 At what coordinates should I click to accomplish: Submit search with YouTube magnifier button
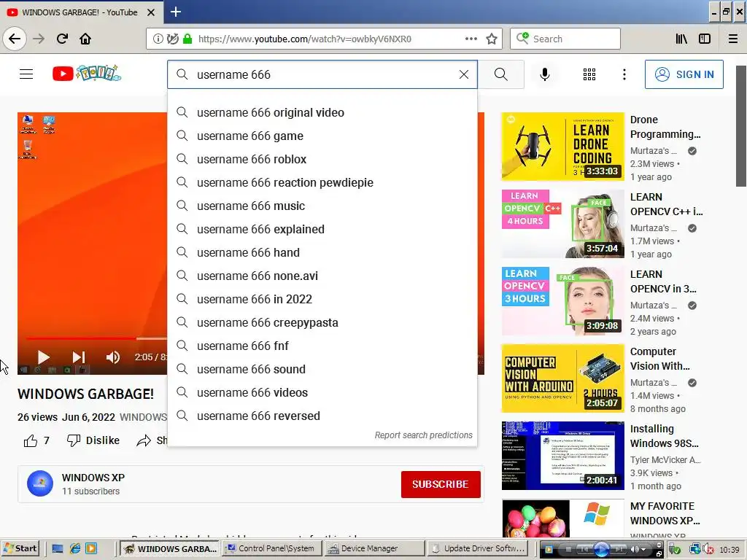coord(500,74)
